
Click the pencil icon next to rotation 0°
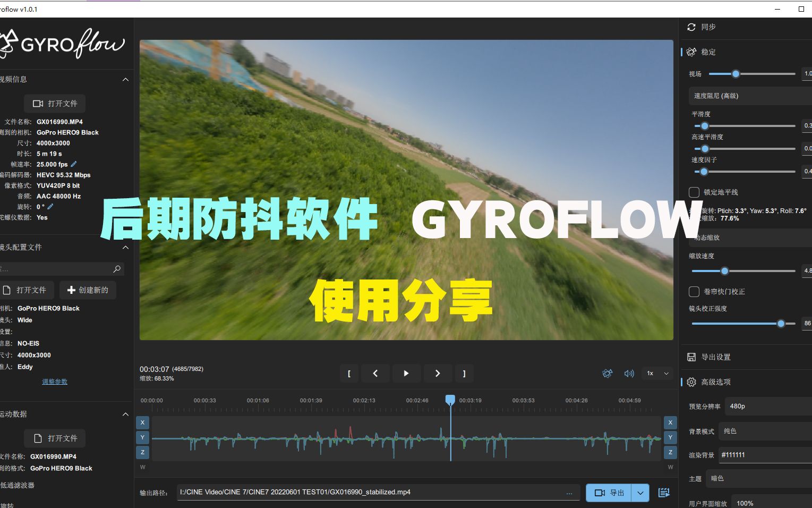[50, 207]
